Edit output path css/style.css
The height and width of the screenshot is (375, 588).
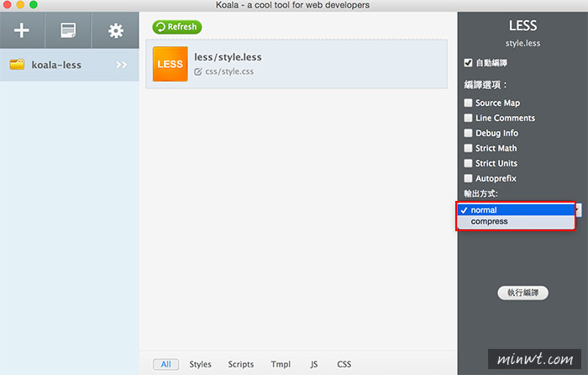(x=224, y=71)
